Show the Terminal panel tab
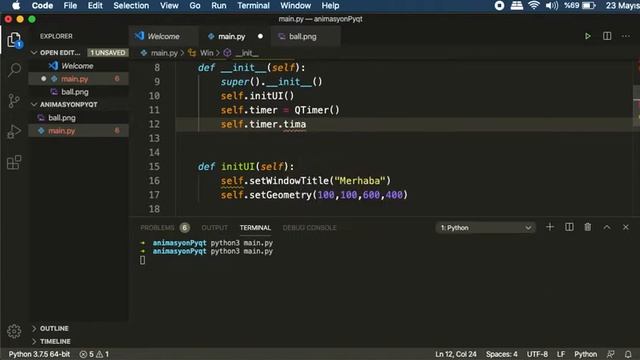This screenshot has width=640, height=360. (255, 228)
